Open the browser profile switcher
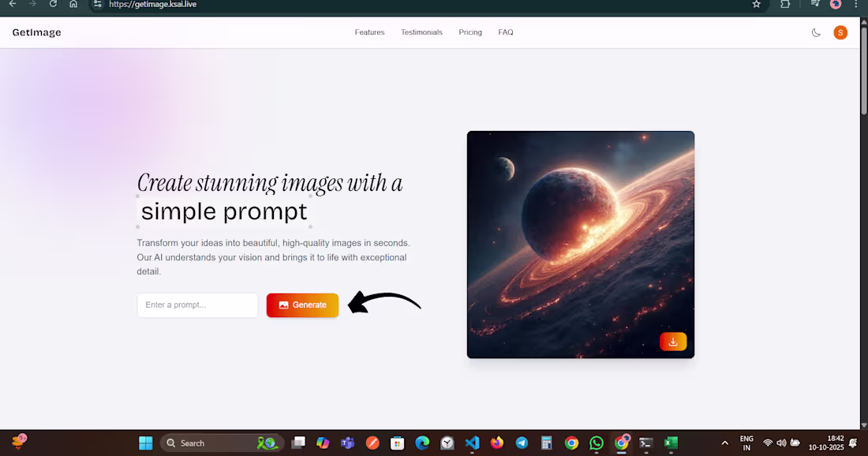 point(836,6)
